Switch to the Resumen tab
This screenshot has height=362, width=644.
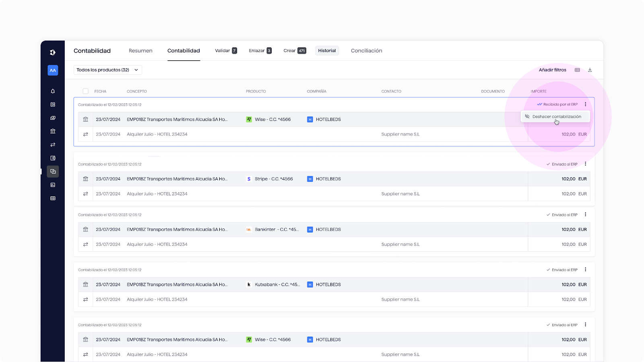tap(140, 51)
